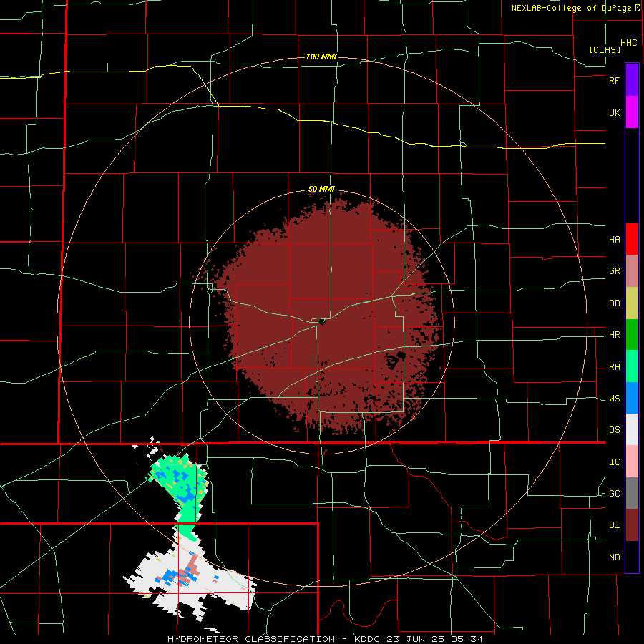Click the UK magenta legend swatch
Image resolution: width=644 pixels, height=644 pixels.
coord(632,112)
